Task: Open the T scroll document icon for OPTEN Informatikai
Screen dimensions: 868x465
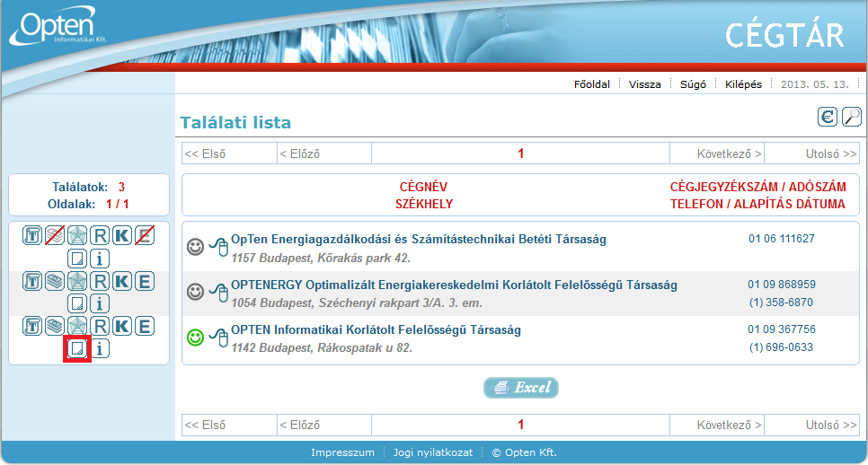Action: [32, 326]
